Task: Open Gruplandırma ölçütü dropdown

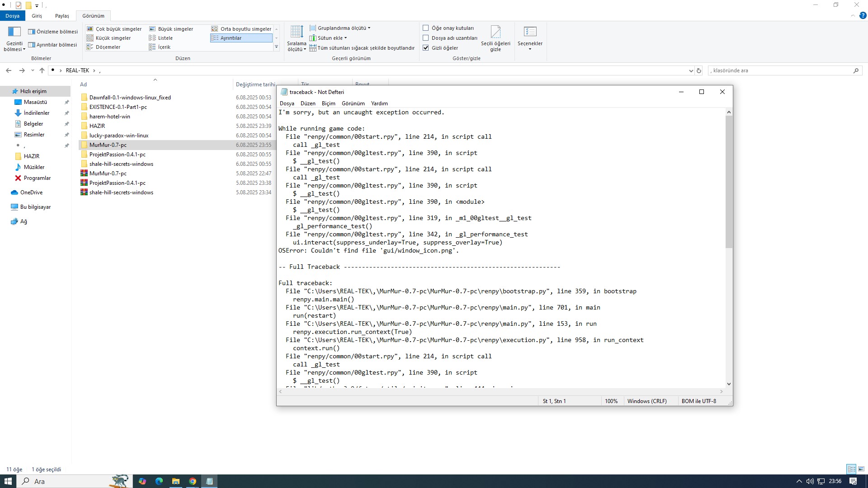Action: point(340,28)
